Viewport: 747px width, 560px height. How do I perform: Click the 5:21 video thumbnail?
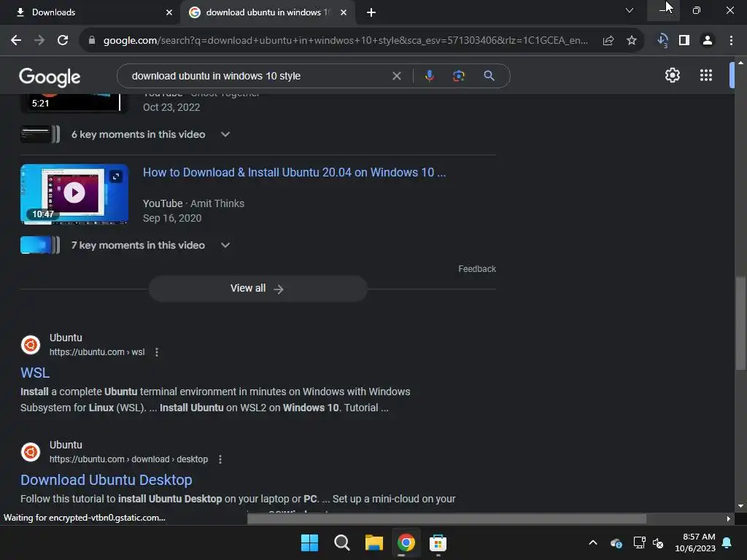(74, 103)
